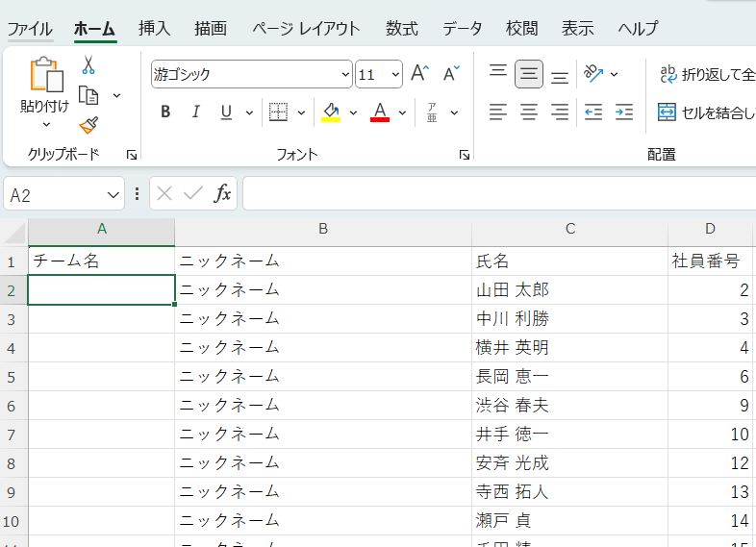The image size is (756, 547).
Task: Decrease font size with small A icon
Action: 451,74
